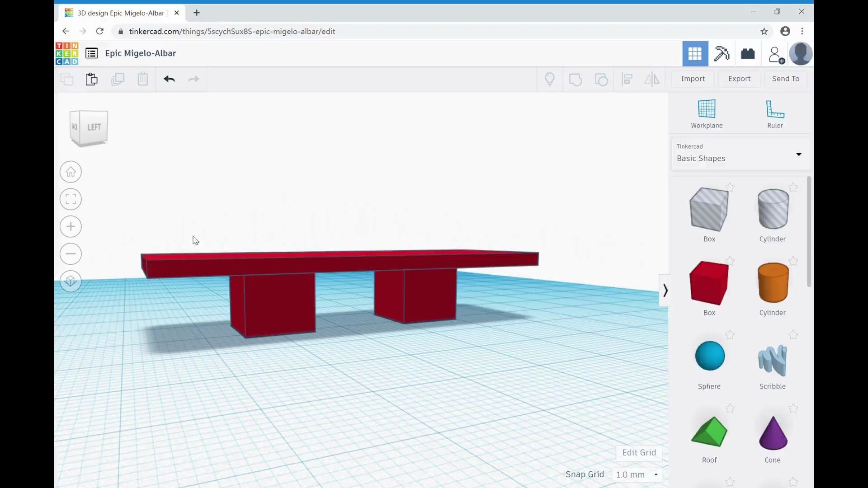The height and width of the screenshot is (488, 868).
Task: Open the user profile avatar
Action: 801,54
